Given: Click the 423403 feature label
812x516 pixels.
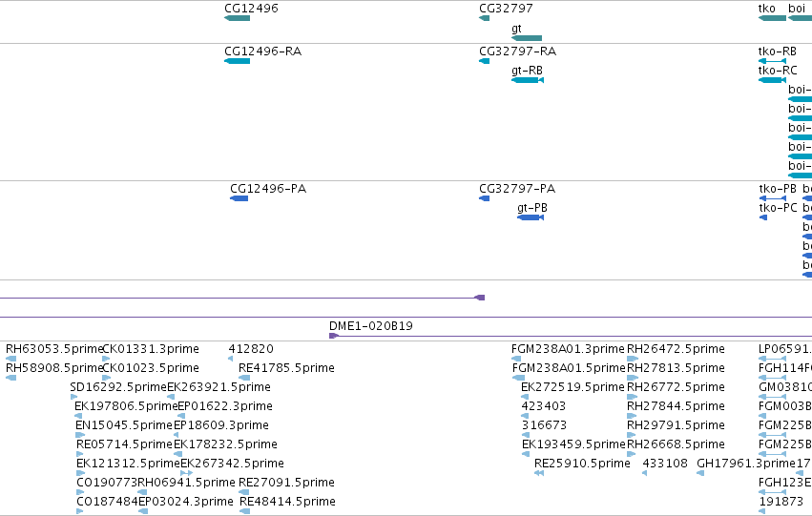Looking at the screenshot, I should pyautogui.click(x=544, y=406).
